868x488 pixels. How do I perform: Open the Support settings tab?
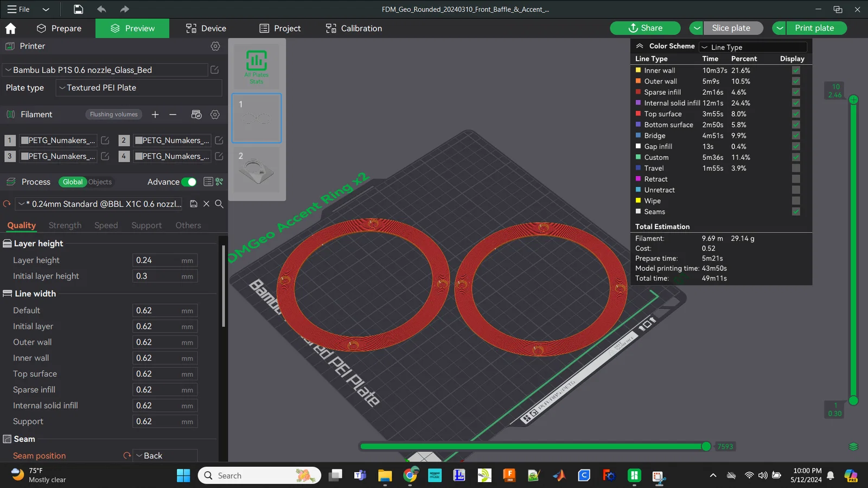coord(146,225)
